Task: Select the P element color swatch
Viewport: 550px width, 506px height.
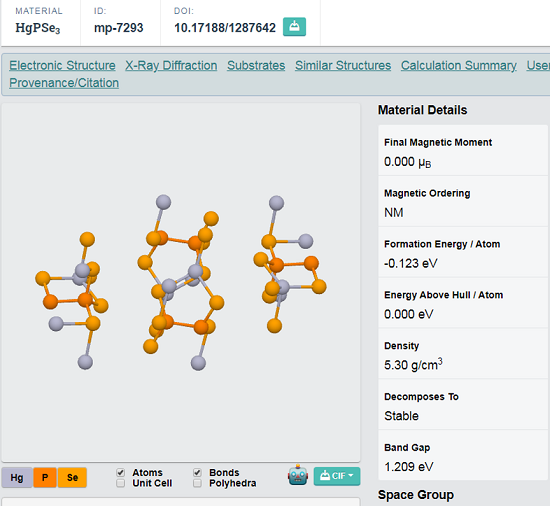Action: 45,478
